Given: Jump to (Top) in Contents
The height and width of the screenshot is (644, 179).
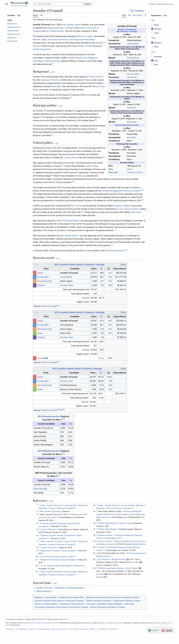Looking at the screenshot, I should tap(9, 20).
